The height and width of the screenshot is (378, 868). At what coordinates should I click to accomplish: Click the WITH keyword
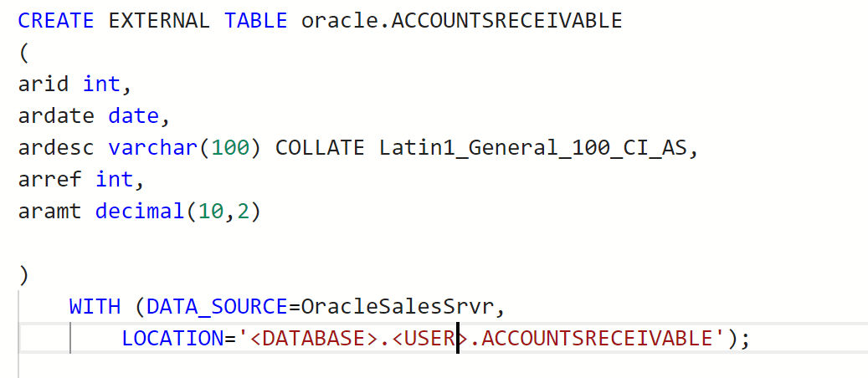point(95,307)
